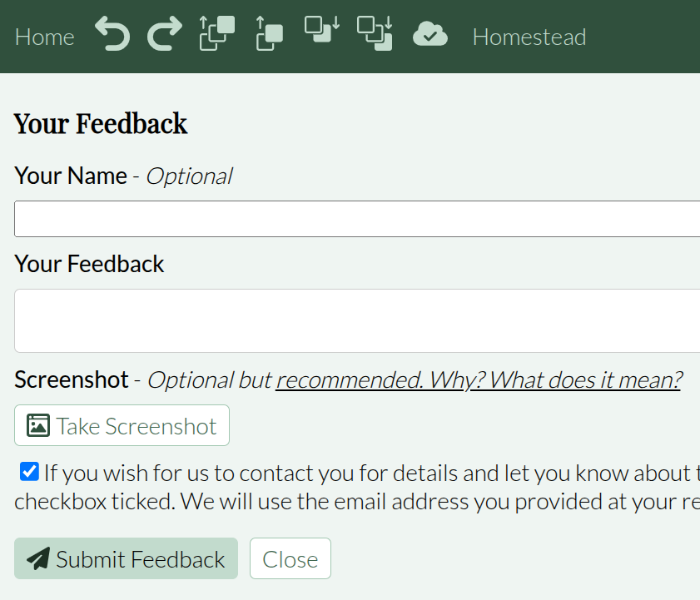Click the paper plane icon on Submit Feedback
This screenshot has height=600, width=700.
(38, 558)
